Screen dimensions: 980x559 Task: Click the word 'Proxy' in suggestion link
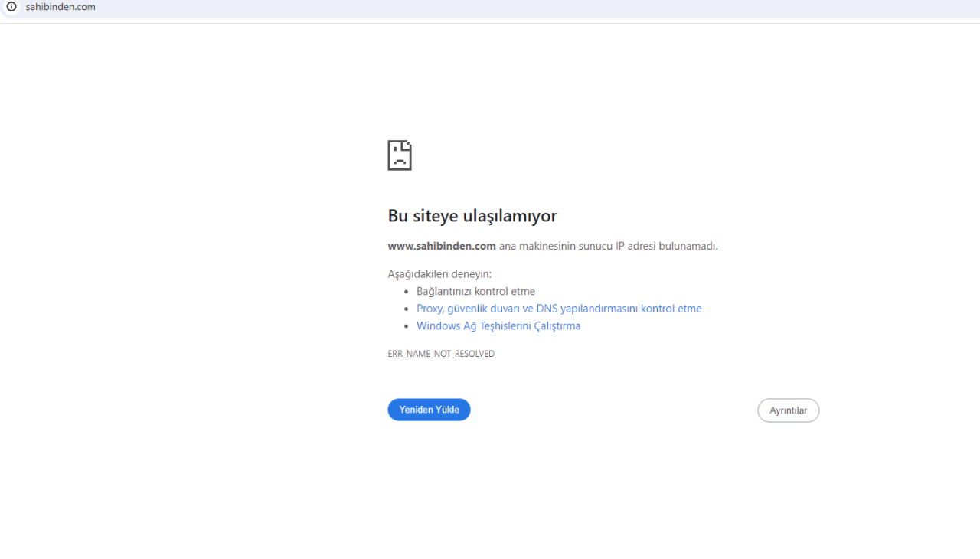430,309
